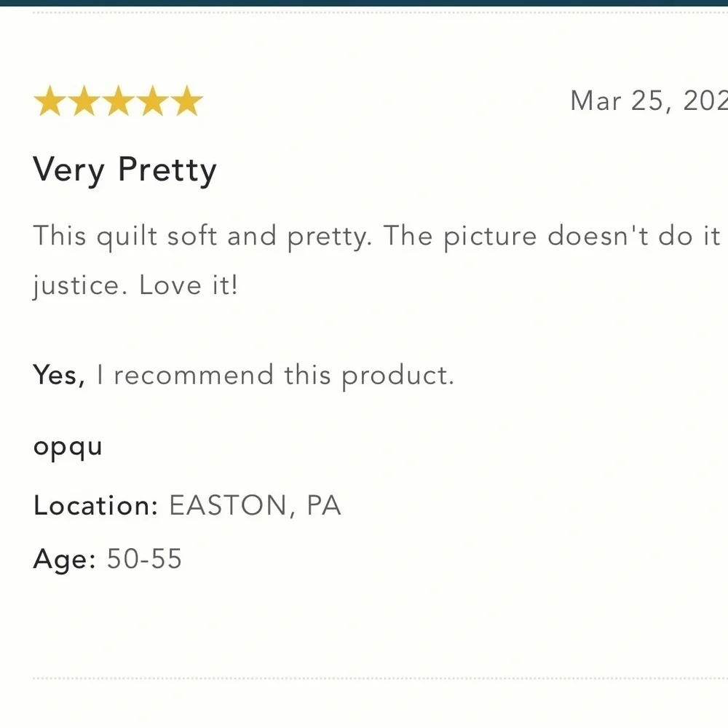Viewport: 728px width, 728px height.
Task: Click the dotted divider below the review
Action: point(380,678)
